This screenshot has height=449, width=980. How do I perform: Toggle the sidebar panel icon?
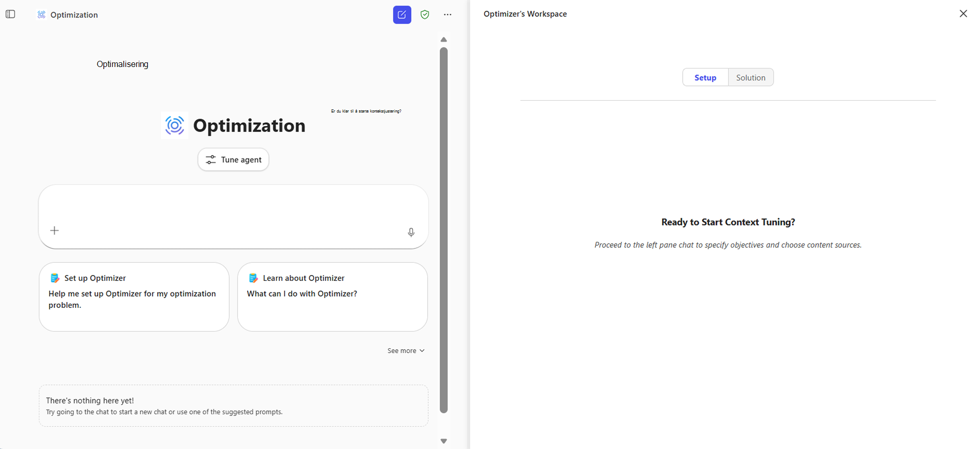click(x=10, y=14)
